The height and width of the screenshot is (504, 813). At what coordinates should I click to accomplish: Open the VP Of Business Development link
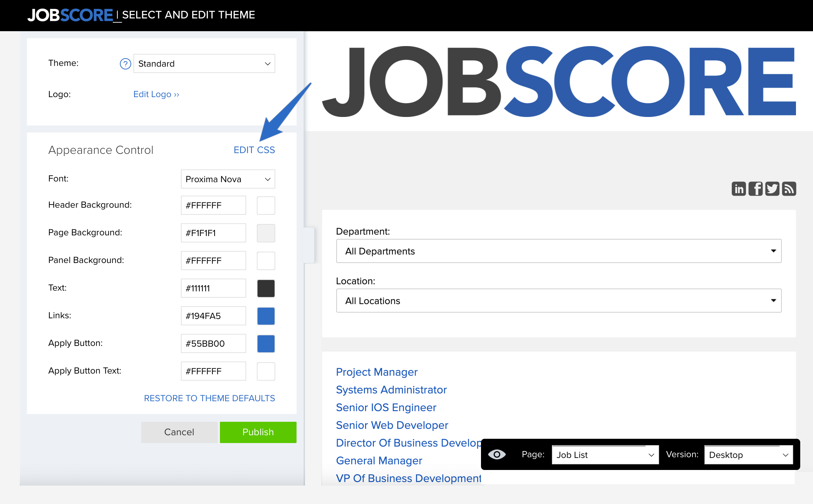point(409,478)
